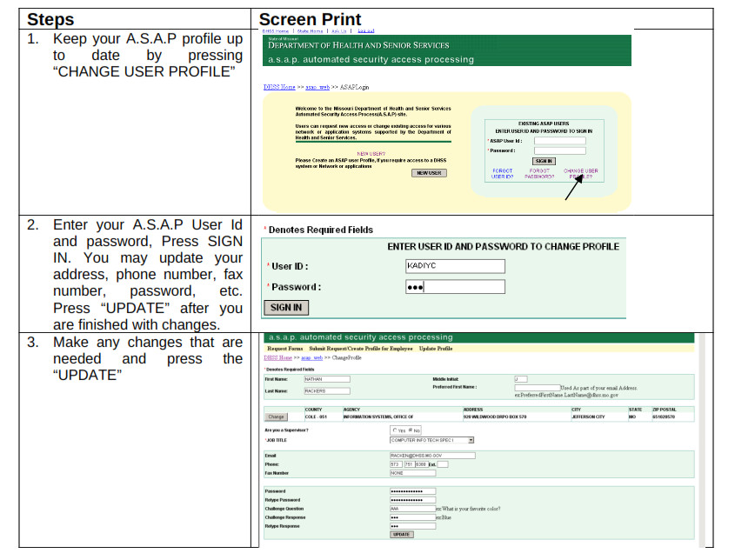Open the Job Title dropdown arrow
The image size is (735, 560).
pos(471,440)
